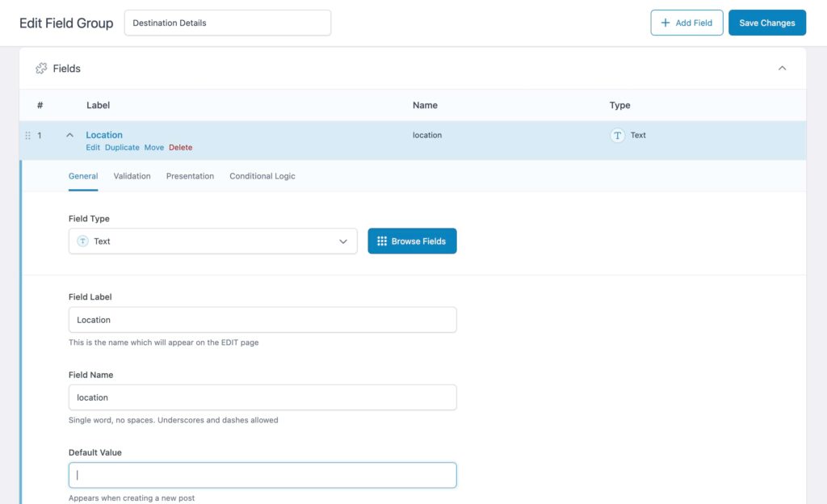Open the Conditional Logic tab
The width and height of the screenshot is (827, 504).
[x=262, y=176]
